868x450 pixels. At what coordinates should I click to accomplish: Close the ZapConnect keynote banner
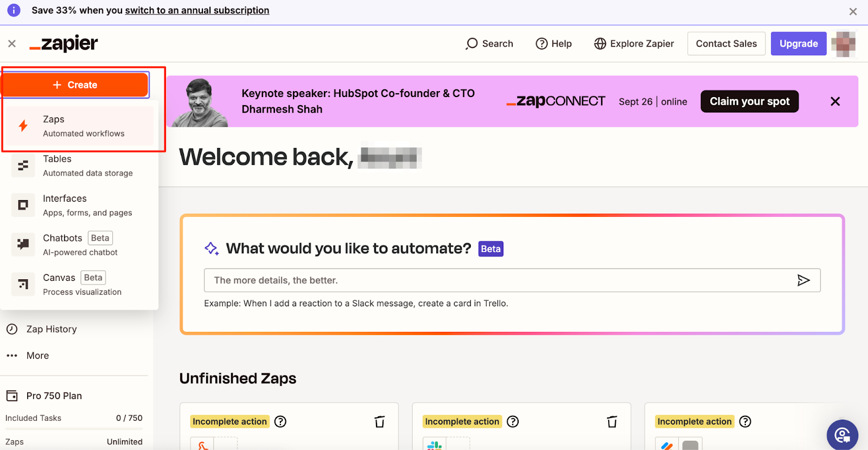click(x=835, y=101)
